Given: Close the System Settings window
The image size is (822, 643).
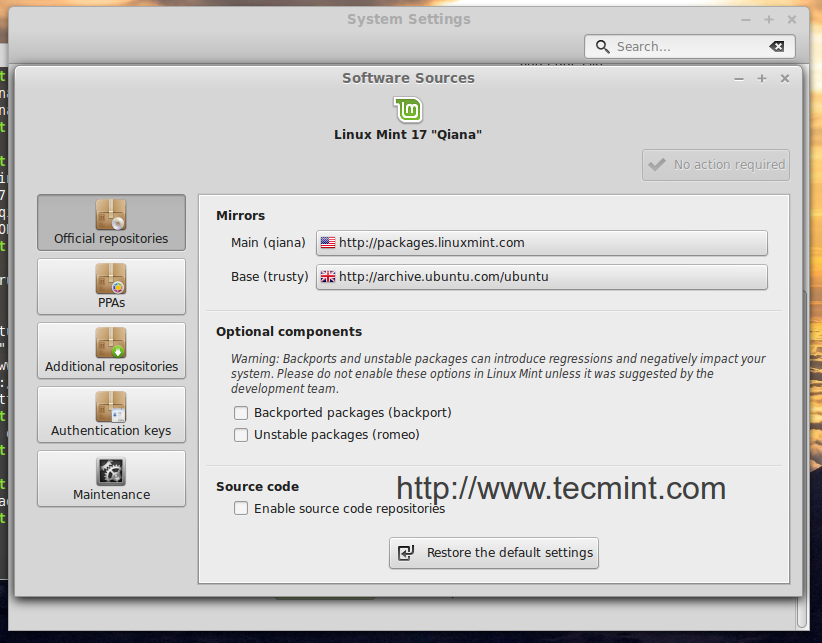Looking at the screenshot, I should point(792,20).
